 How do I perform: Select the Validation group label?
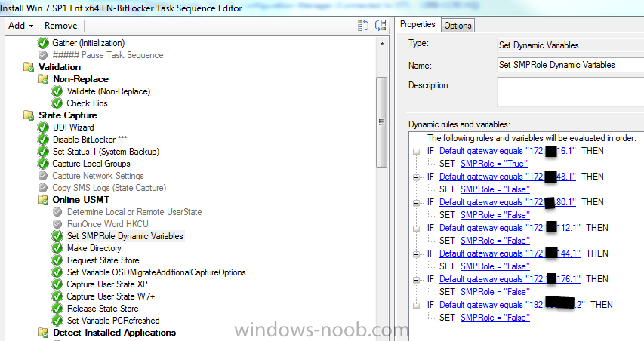(60, 67)
